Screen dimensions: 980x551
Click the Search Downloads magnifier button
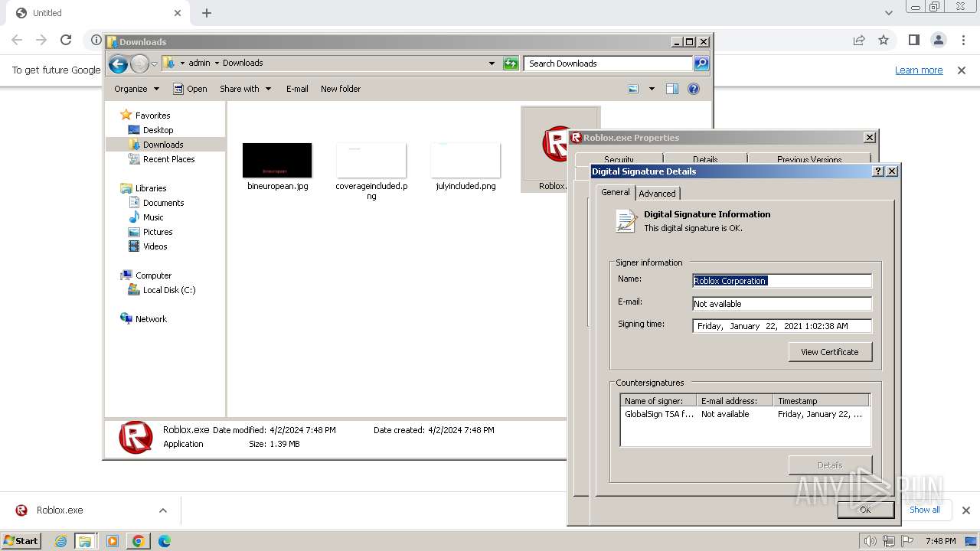701,64
